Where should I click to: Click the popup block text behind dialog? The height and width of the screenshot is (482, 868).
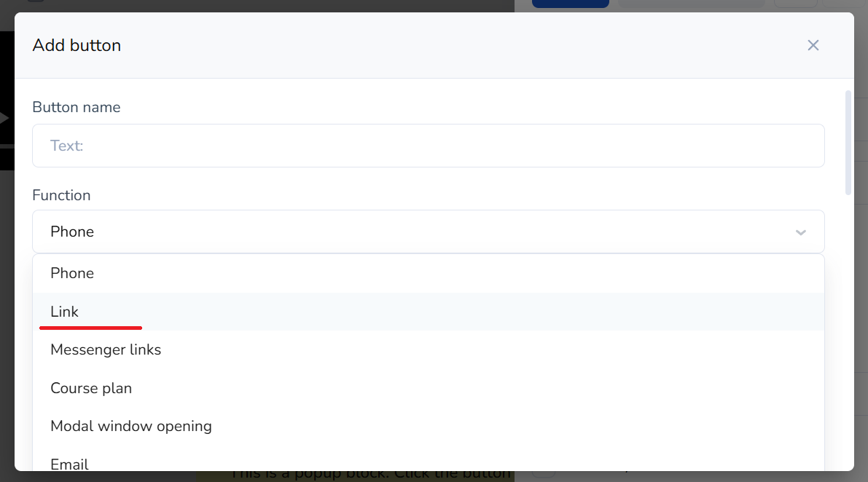370,475
